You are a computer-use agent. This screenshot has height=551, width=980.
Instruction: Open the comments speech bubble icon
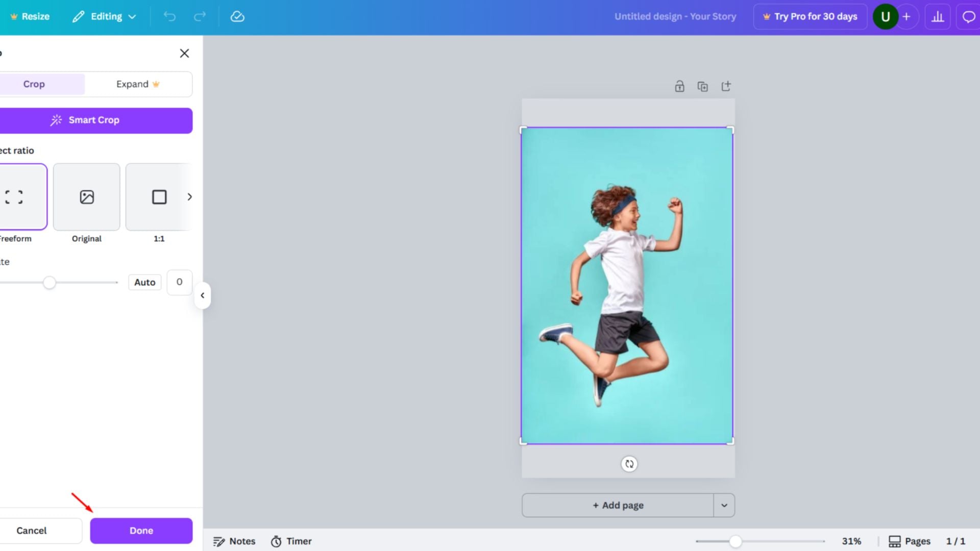click(x=968, y=16)
